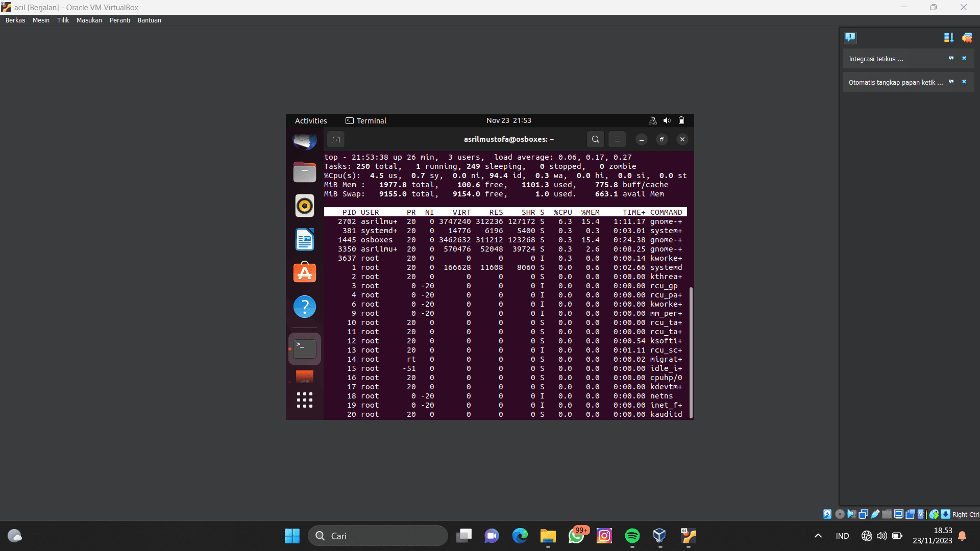Image resolution: width=980 pixels, height=551 pixels.
Task: Click the volume icon in Ubuntu top bar
Action: click(667, 121)
